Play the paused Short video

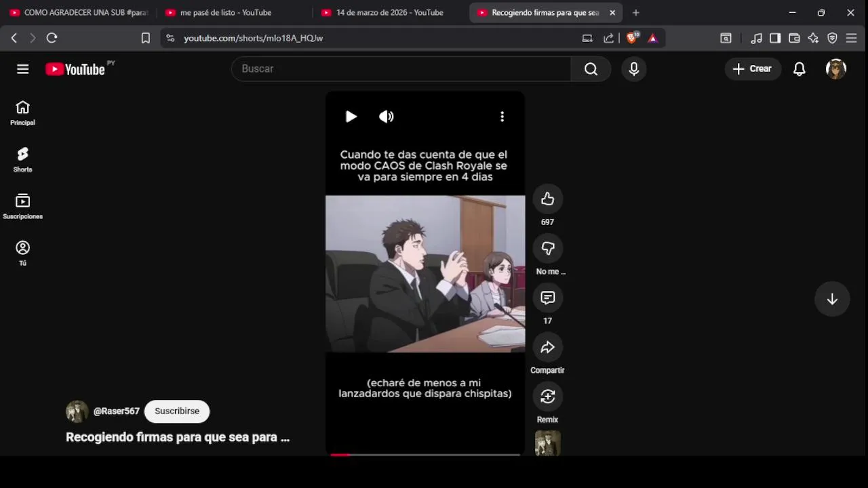click(351, 117)
